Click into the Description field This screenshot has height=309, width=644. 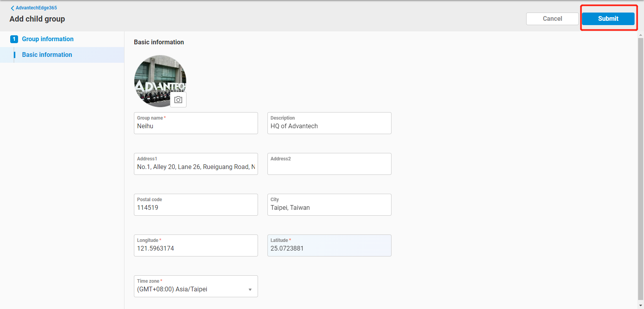point(329,126)
